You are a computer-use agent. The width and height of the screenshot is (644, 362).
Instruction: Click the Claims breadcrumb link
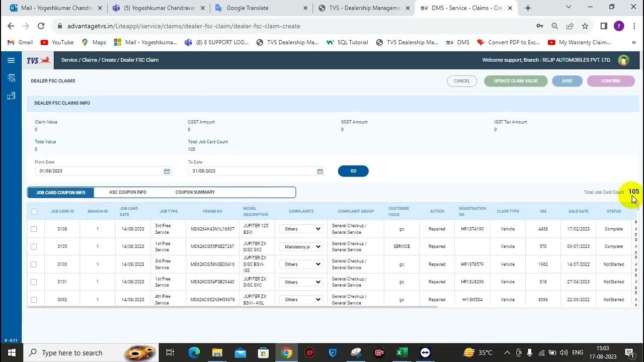(x=90, y=60)
